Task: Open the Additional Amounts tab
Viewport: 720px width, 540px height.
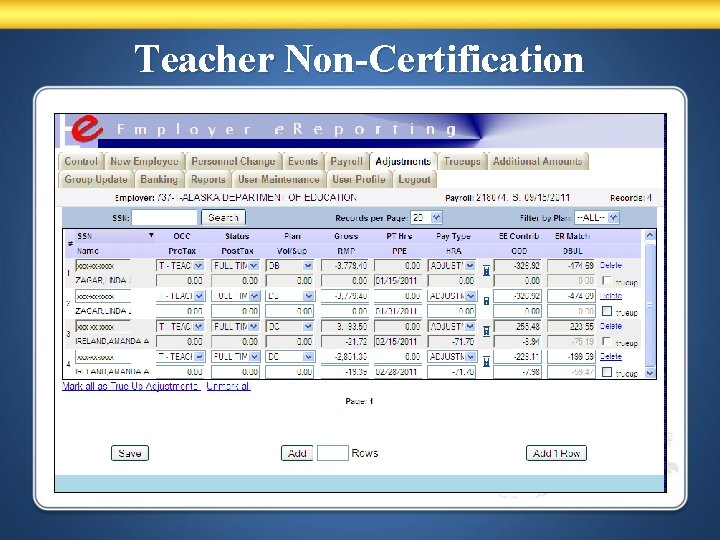Action: tap(538, 161)
